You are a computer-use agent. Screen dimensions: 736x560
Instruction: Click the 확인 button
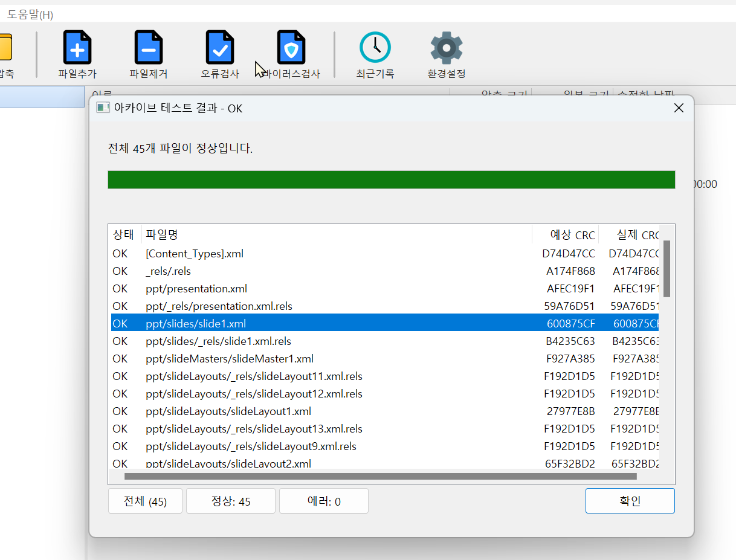click(630, 501)
